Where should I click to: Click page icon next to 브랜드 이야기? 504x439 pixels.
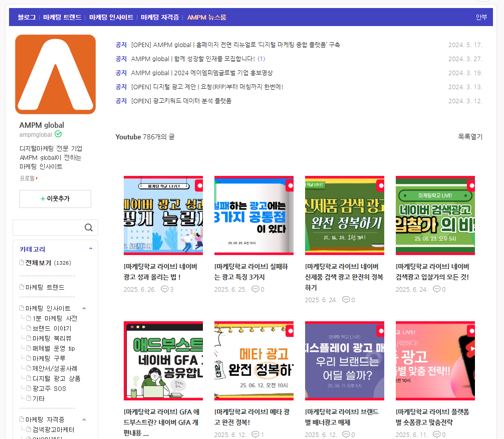pos(29,328)
